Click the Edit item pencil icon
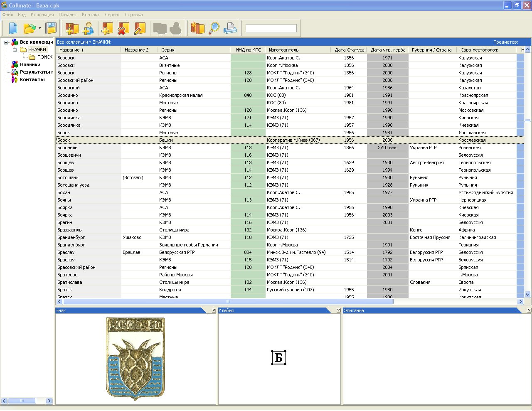The width and height of the screenshot is (532, 411). click(140, 28)
